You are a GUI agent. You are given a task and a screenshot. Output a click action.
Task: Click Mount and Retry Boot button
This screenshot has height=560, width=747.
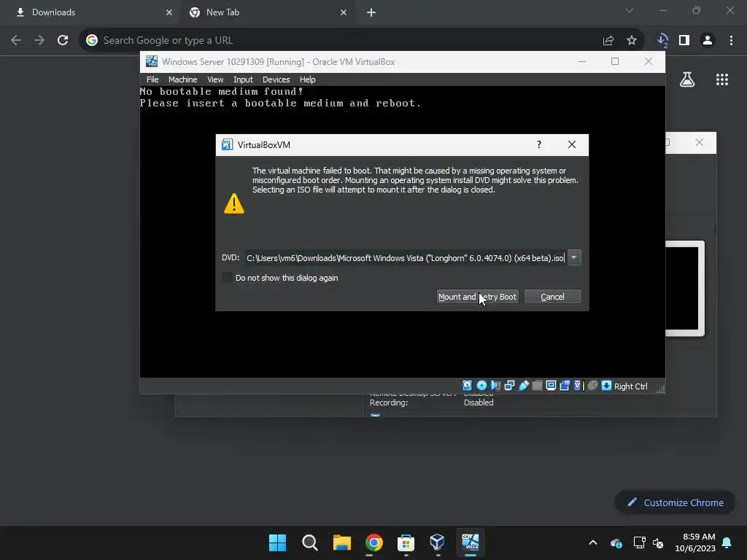pos(477,297)
